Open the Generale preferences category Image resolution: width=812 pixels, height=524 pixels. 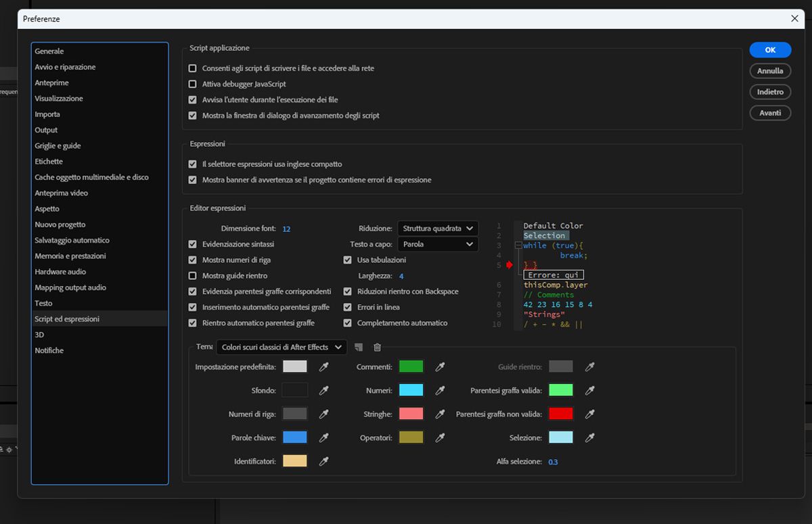[100, 51]
